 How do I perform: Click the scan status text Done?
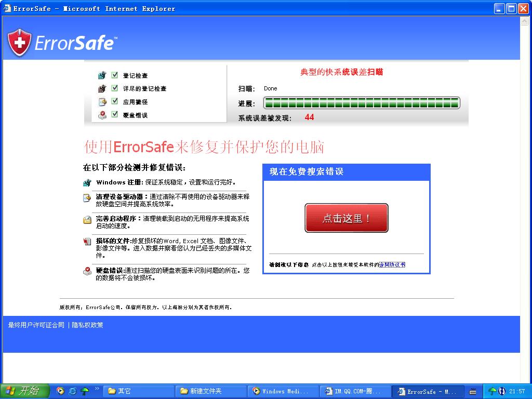(270, 88)
